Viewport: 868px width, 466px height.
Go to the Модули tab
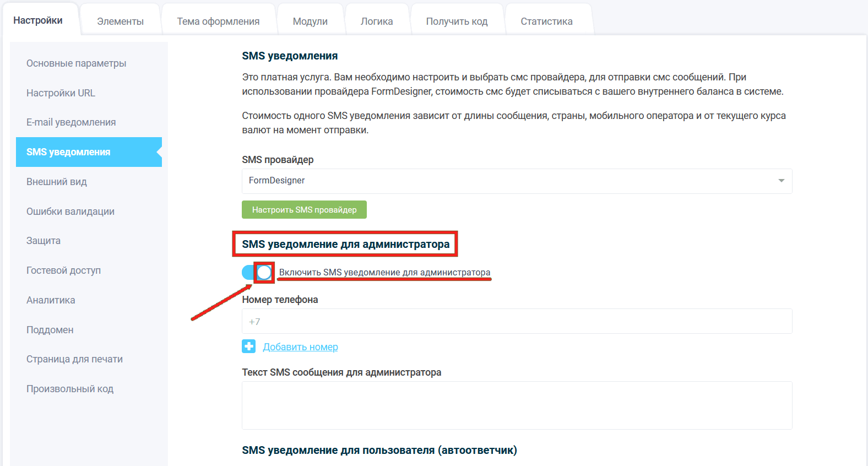click(310, 21)
